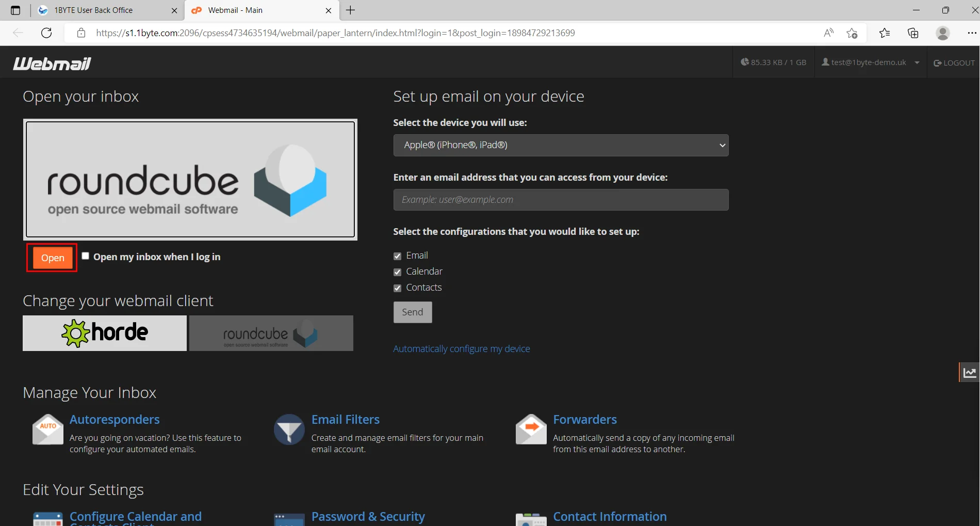The width and height of the screenshot is (980, 526).
Task: Click the browser profile avatar
Action: pos(943,33)
